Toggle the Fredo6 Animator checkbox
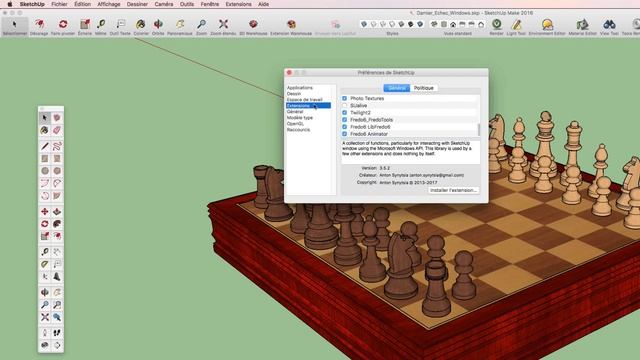 coord(344,134)
